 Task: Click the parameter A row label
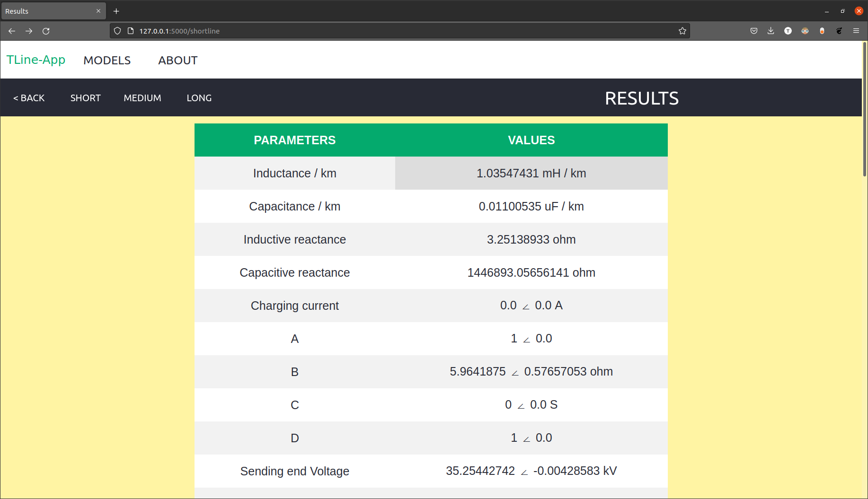click(x=295, y=339)
